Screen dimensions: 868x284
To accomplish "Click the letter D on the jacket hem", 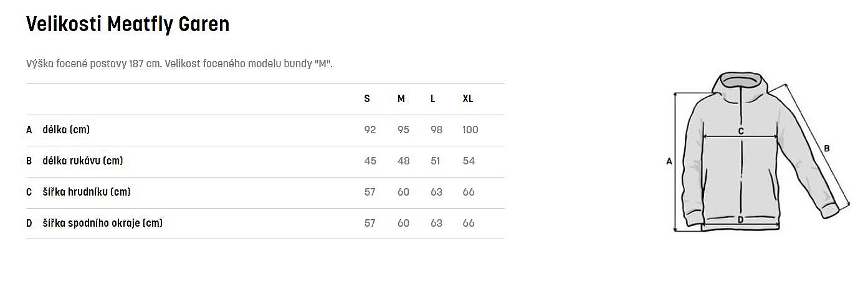I will [740, 219].
